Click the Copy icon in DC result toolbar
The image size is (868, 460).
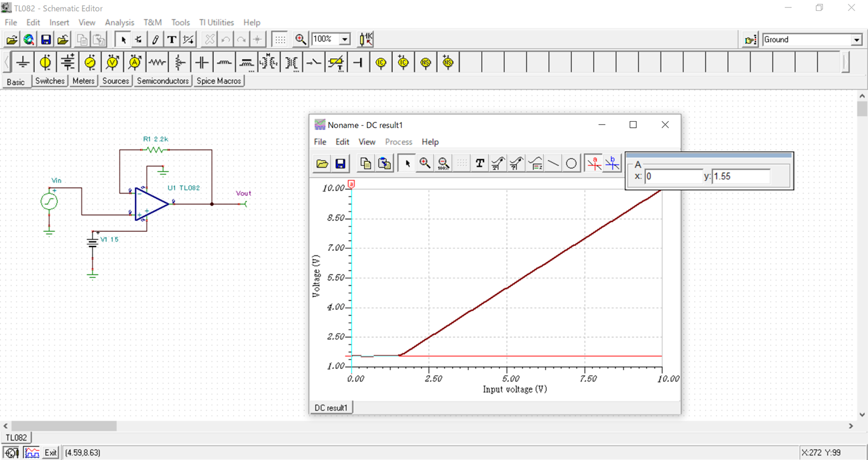(x=366, y=163)
